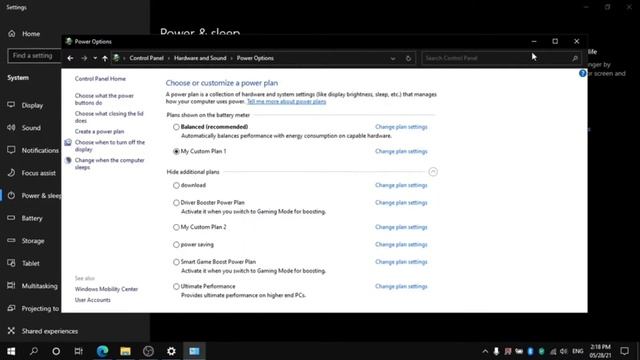Open Sound in Settings sidebar
This screenshot has width=640, height=360.
31,128
